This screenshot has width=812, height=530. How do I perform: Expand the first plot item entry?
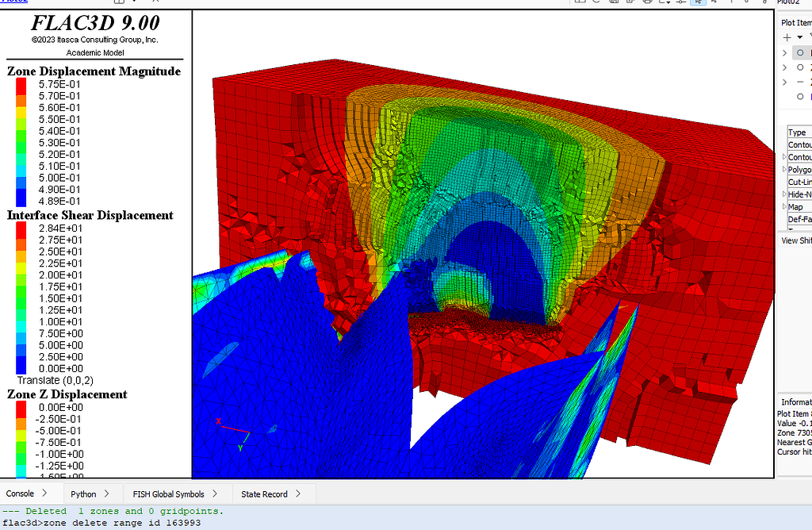point(784,52)
